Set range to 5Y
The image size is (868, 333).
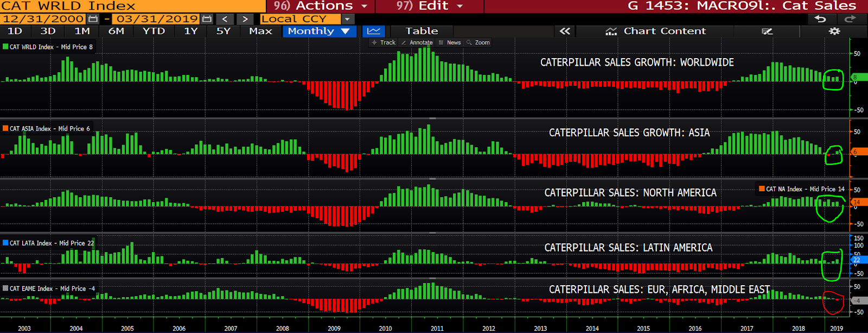coord(223,31)
